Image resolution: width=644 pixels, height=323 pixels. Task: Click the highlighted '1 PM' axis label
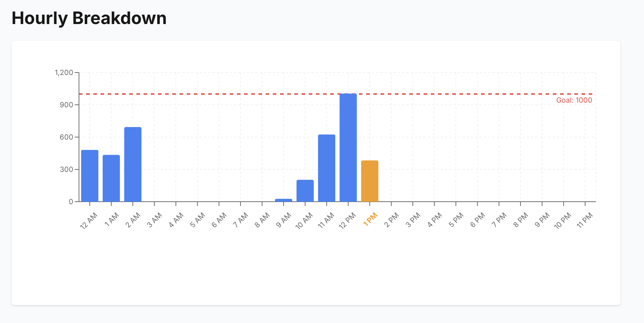[x=370, y=219]
